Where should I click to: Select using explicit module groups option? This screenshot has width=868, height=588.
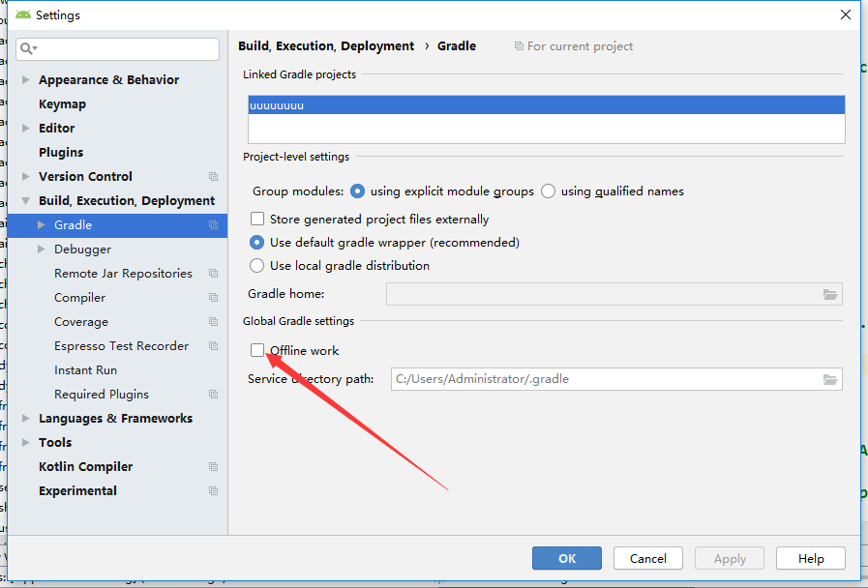(358, 191)
